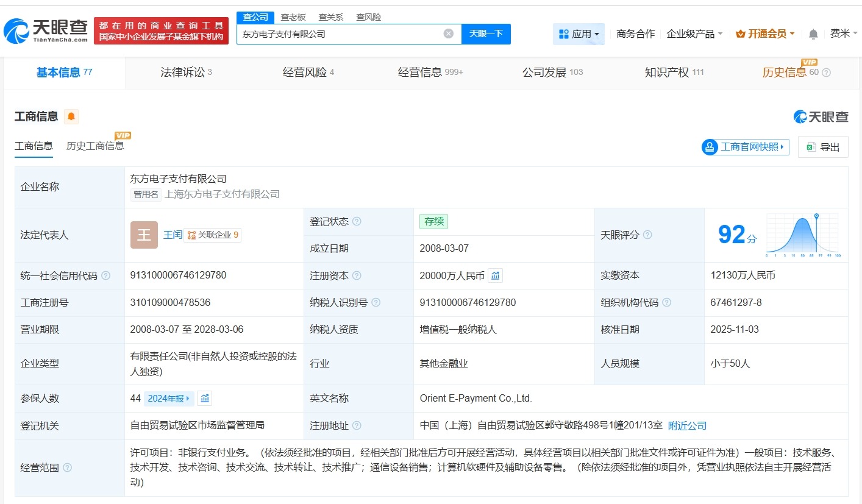
Task: Click the Tianyancha logo in the top left
Action: (x=43, y=27)
